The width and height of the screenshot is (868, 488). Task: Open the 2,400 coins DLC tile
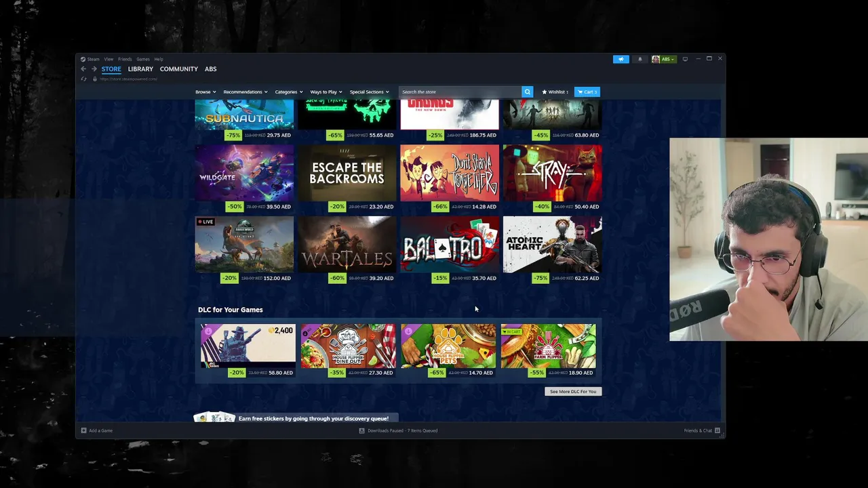[x=248, y=346]
